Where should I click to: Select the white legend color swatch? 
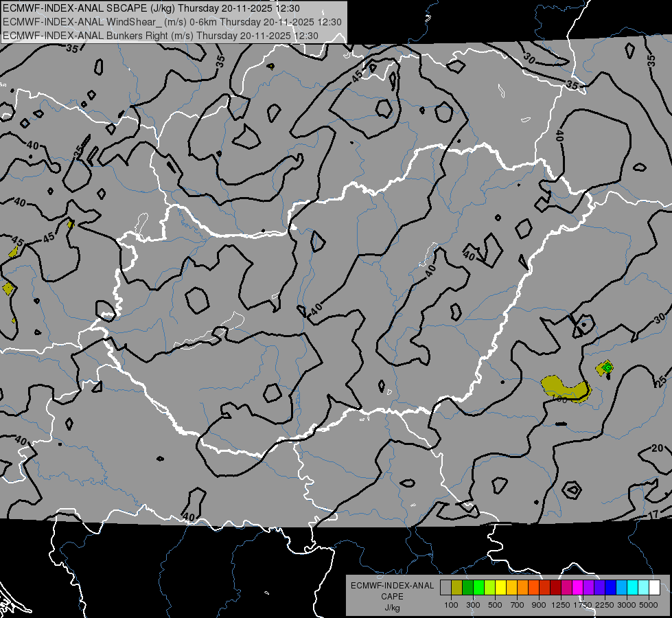[x=654, y=588]
